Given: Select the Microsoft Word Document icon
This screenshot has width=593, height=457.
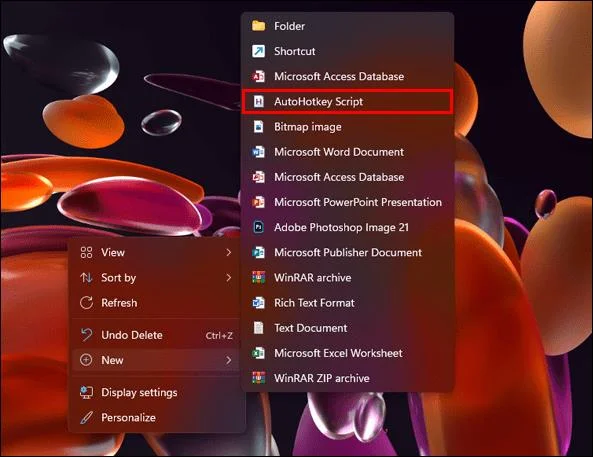Looking at the screenshot, I should click(259, 152).
